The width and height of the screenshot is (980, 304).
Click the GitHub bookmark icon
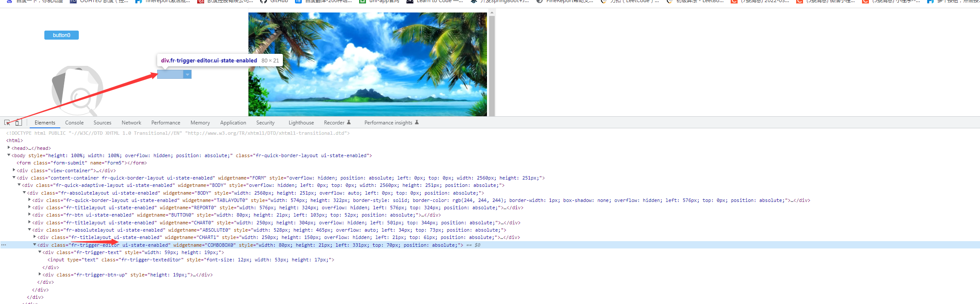[264, 1]
